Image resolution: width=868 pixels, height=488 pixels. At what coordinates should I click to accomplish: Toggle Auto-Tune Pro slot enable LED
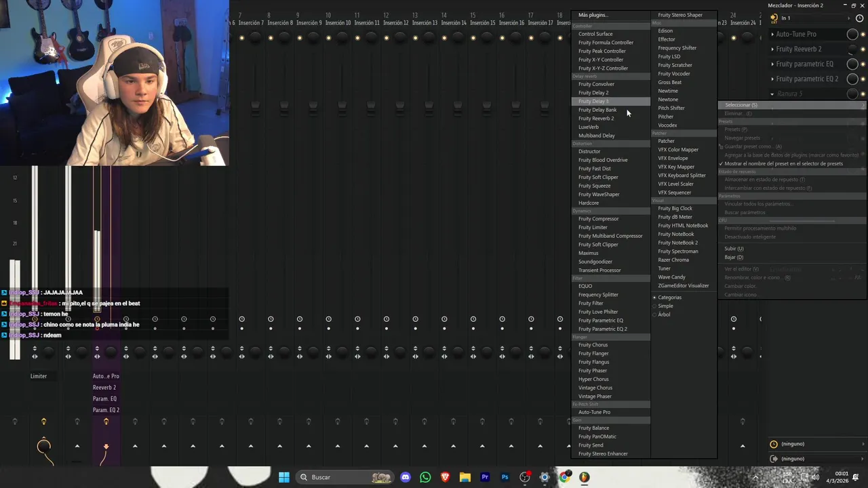click(x=864, y=34)
